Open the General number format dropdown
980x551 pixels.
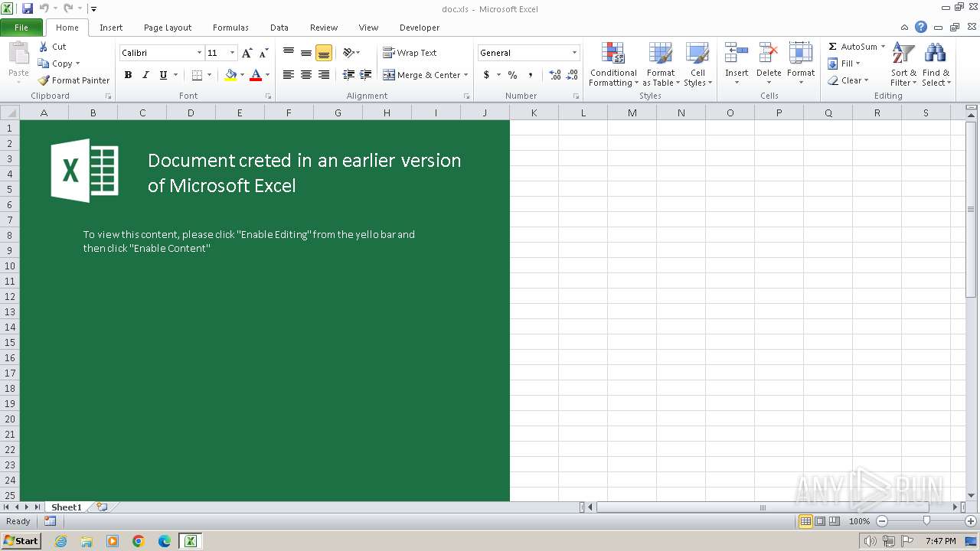[x=574, y=53]
